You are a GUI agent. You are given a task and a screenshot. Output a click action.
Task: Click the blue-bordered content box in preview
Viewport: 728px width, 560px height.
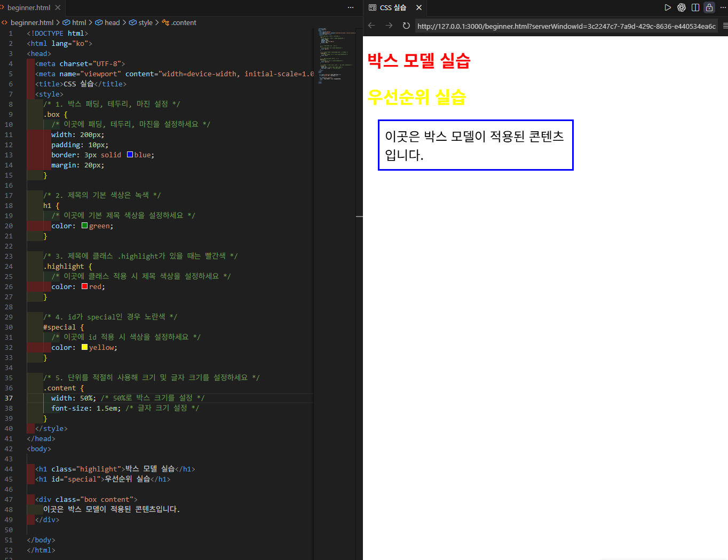tap(476, 145)
